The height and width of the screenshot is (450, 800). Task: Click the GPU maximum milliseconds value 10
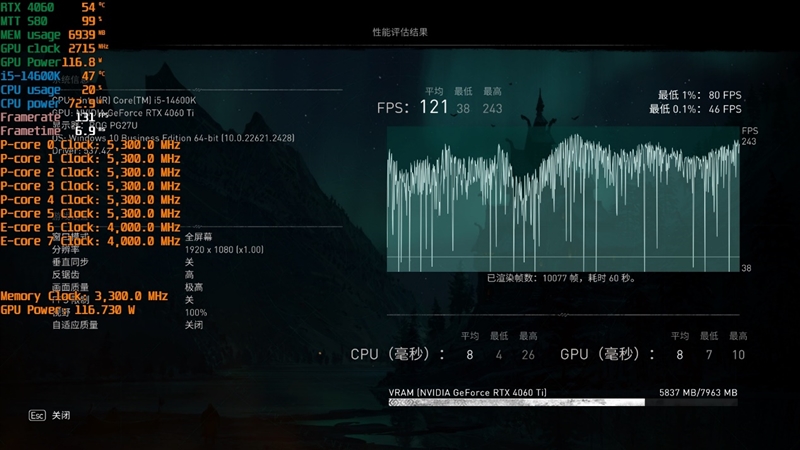738,355
